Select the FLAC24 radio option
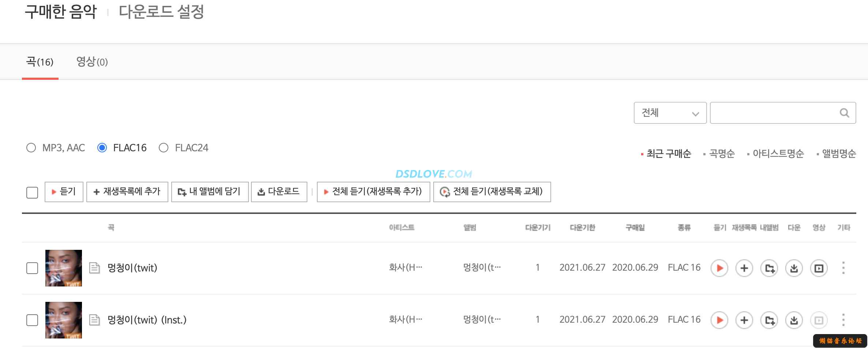This screenshot has width=868, height=348. [x=164, y=148]
